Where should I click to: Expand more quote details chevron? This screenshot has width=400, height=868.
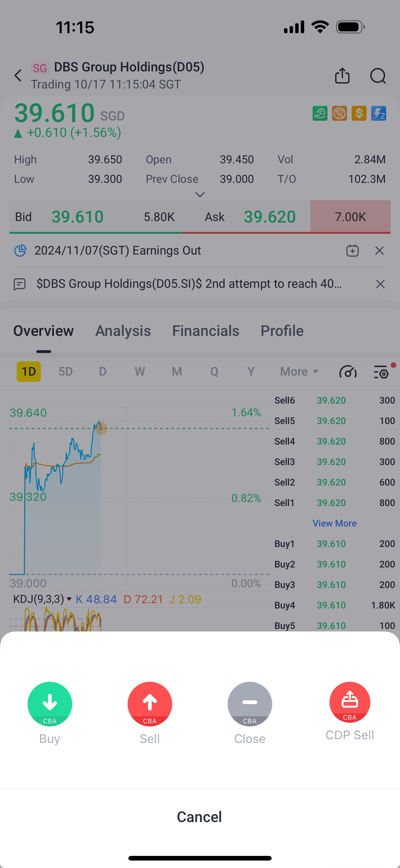[200, 195]
